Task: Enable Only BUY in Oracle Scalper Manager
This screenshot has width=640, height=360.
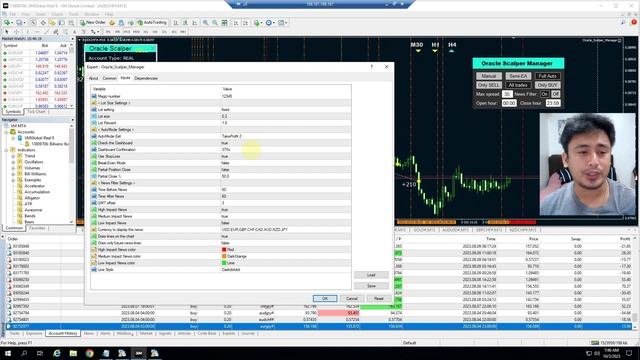Action: [x=548, y=85]
